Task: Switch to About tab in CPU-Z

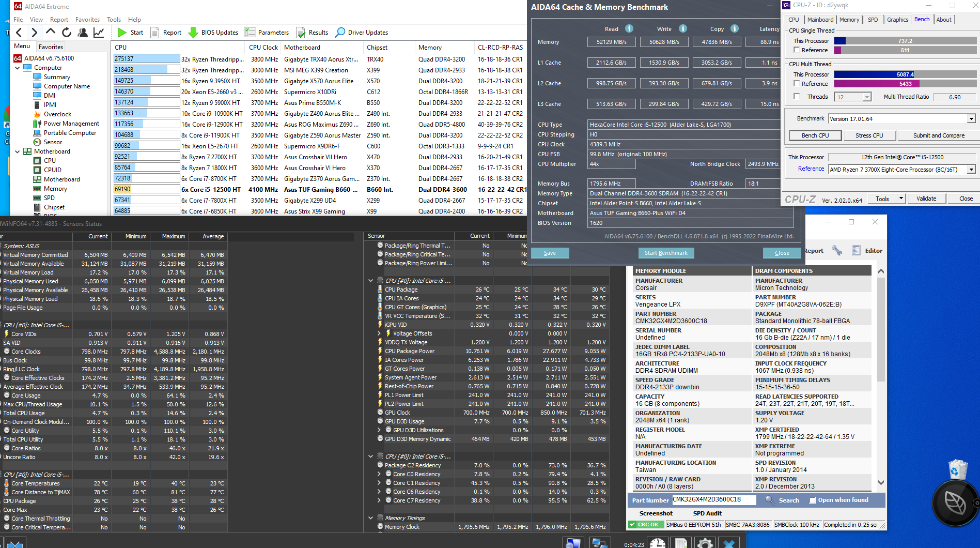Action: [944, 20]
